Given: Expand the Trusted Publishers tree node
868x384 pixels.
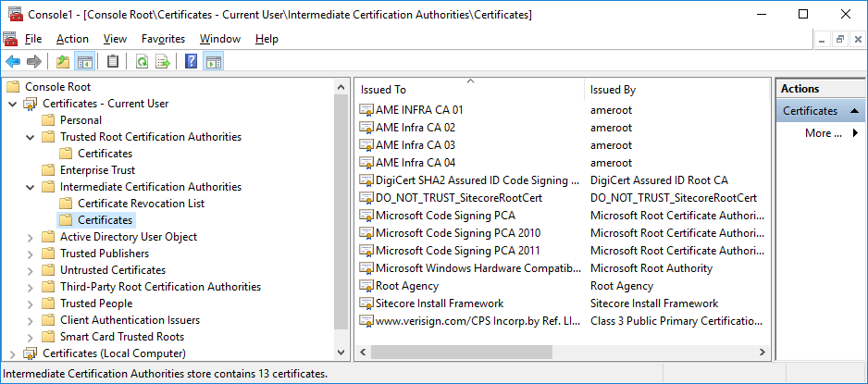Looking at the screenshot, I should (31, 254).
